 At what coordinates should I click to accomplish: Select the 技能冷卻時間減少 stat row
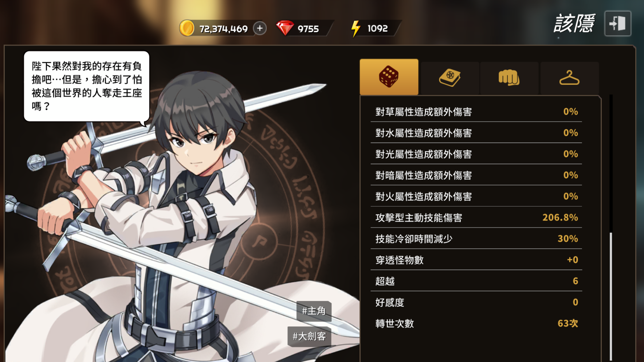point(476,239)
